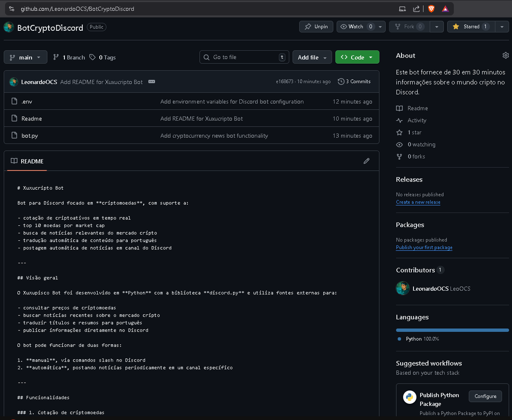Open commit hash e168673

click(x=285, y=82)
